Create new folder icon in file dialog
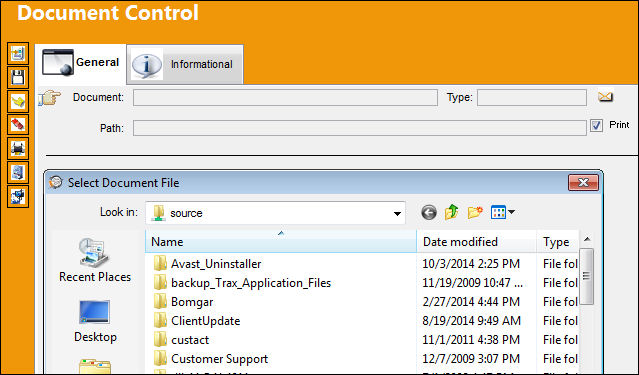 click(x=475, y=212)
